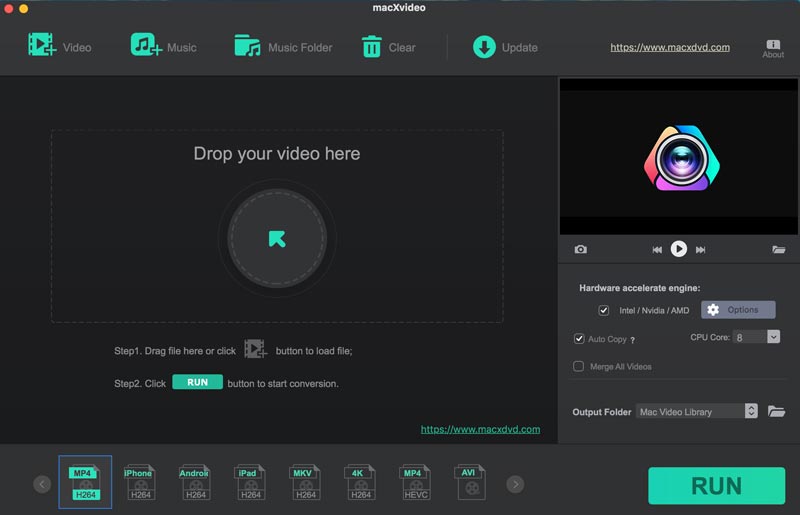Open the macxdvd.com link in toolbar
Viewport: 800px width, 515px height.
[670, 47]
